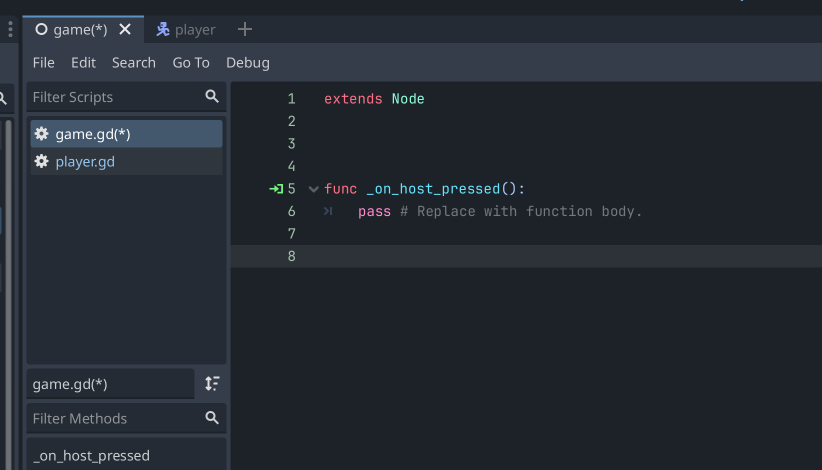The width and height of the screenshot is (822, 470).
Task: Open the Search menu in script editor
Action: 133,63
